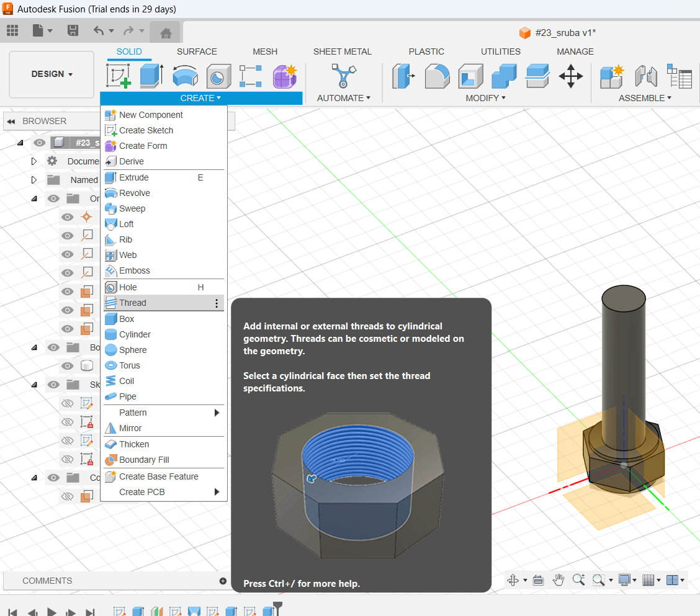Select the Zoom magnifier with plus icon

click(578, 580)
